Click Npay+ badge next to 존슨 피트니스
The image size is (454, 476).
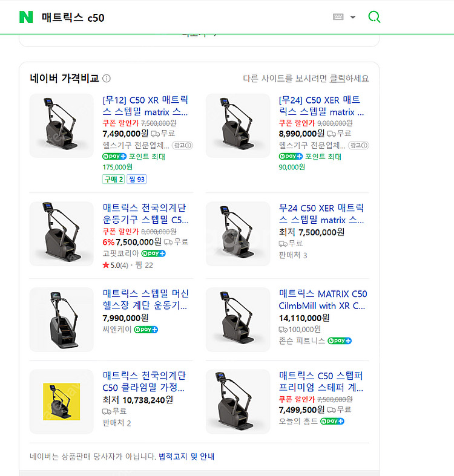point(340,341)
